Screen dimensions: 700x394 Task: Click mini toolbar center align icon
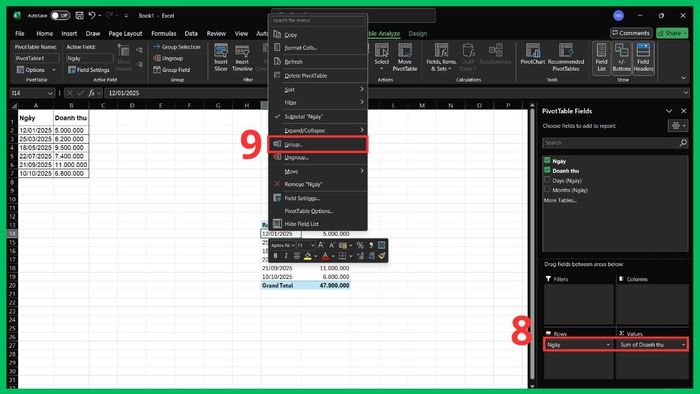296,256
